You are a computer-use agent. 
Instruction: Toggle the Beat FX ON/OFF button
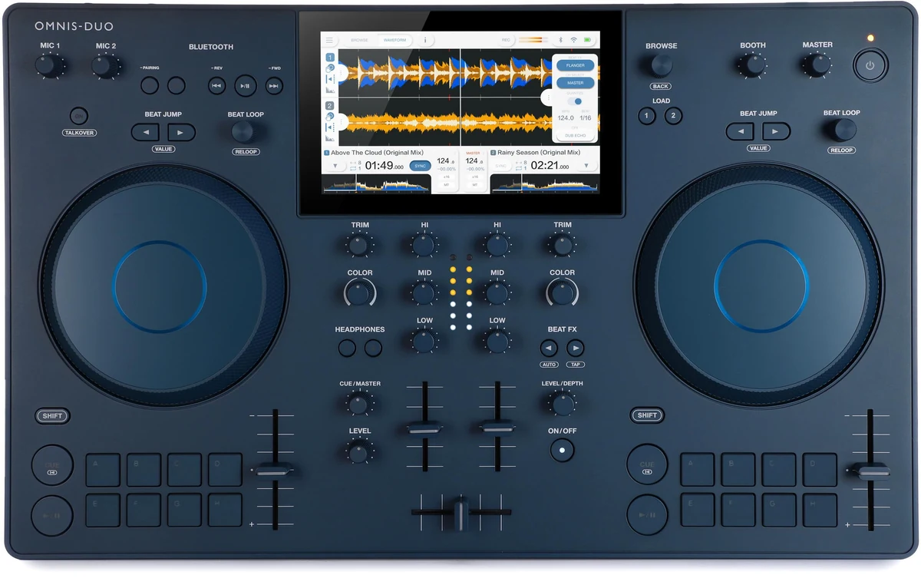pos(562,450)
